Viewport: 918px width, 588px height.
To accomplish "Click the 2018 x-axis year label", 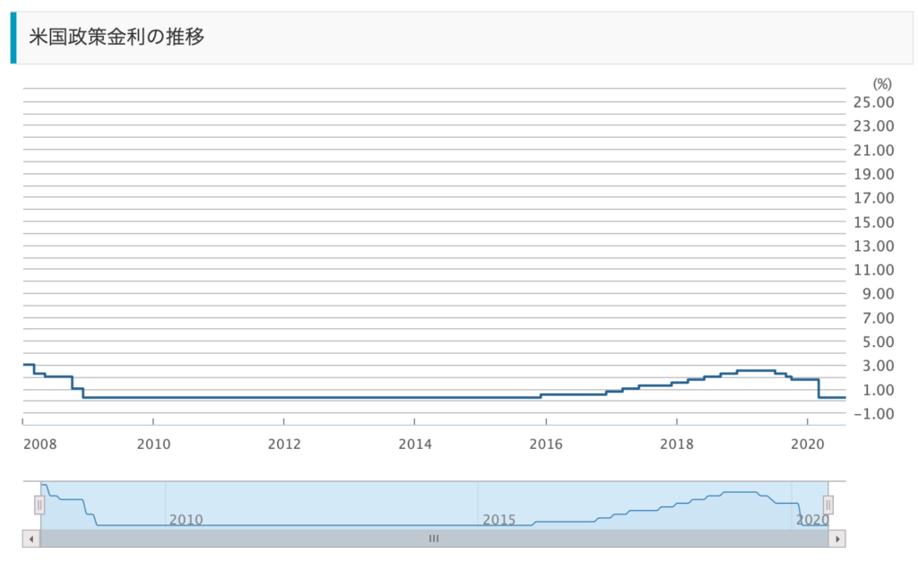I will (676, 443).
